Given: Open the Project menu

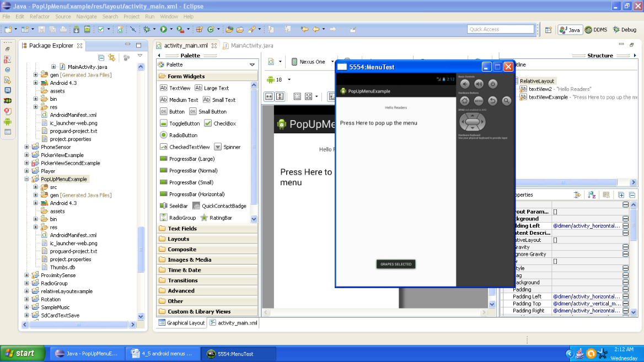Looking at the screenshot, I should click(x=131, y=17).
